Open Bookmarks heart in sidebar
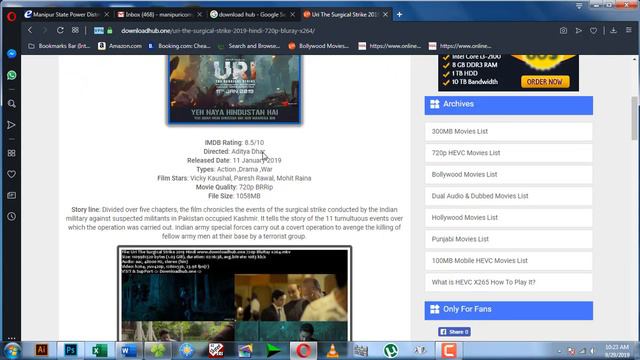Viewport: 640px width, 360px height. [11, 174]
